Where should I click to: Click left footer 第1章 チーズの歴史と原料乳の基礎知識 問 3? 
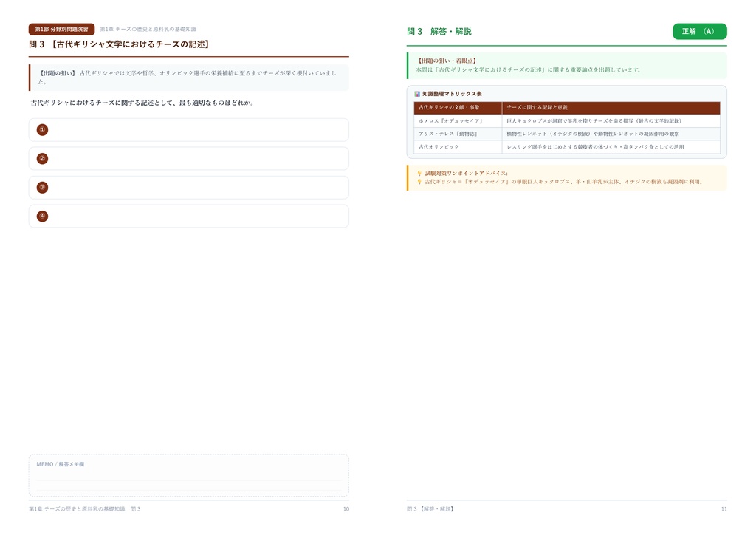point(85,509)
